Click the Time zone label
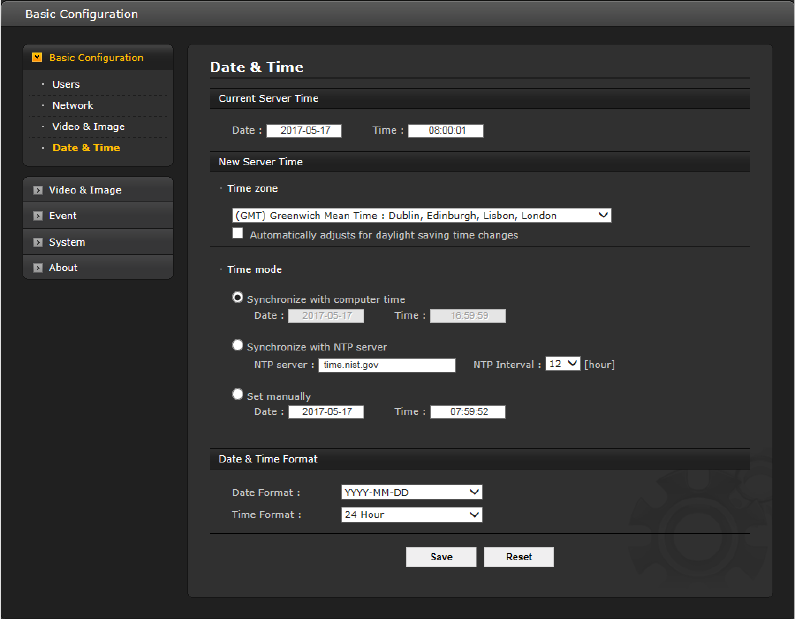The width and height of the screenshot is (795, 619). [x=252, y=189]
